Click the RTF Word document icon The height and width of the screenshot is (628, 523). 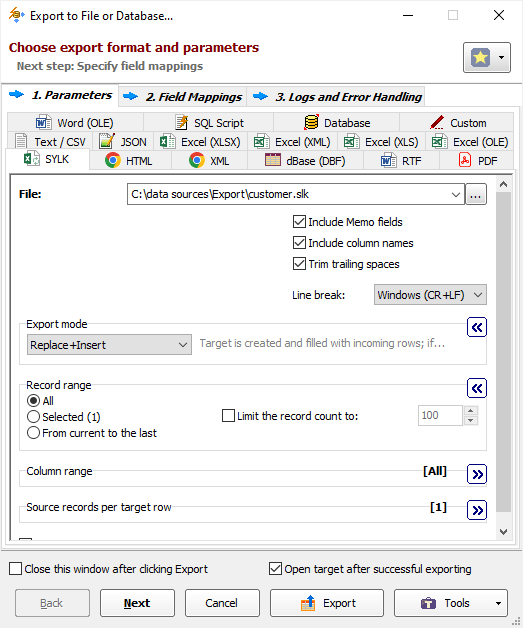[388, 161]
